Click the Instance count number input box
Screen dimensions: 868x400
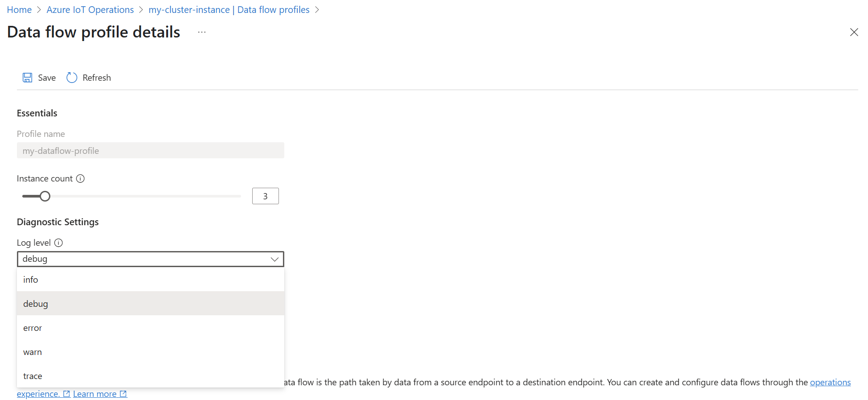click(265, 196)
